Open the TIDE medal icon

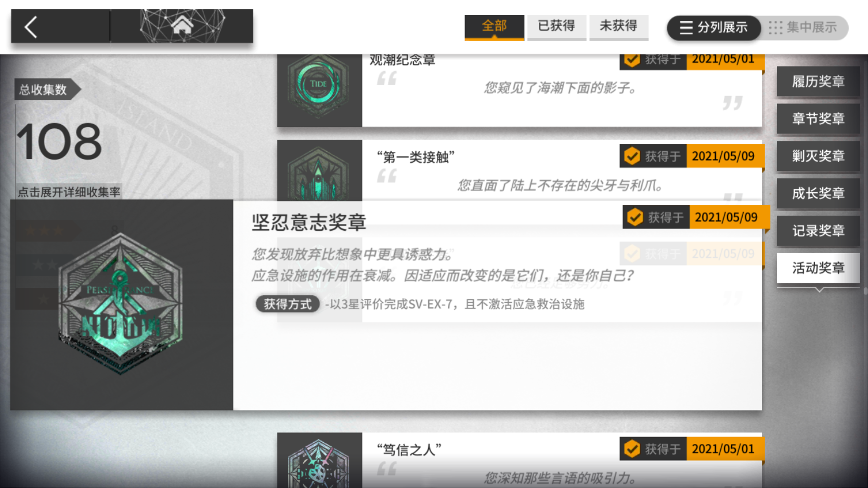click(319, 84)
